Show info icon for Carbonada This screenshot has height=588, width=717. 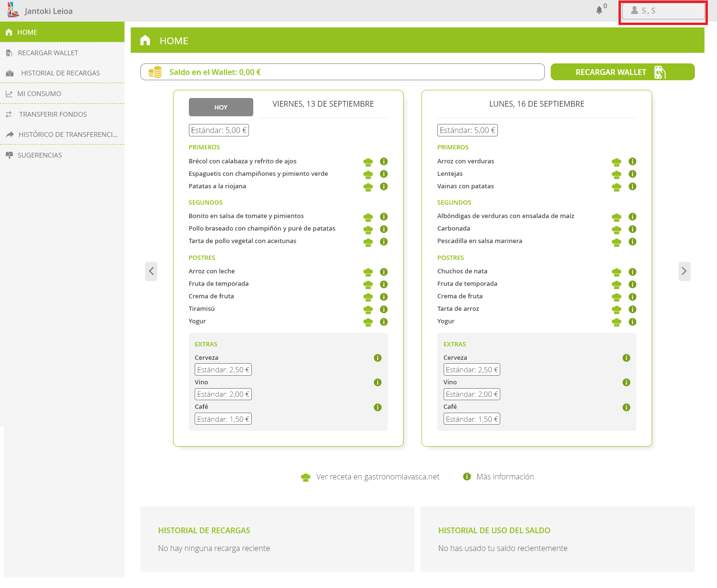[632, 229]
